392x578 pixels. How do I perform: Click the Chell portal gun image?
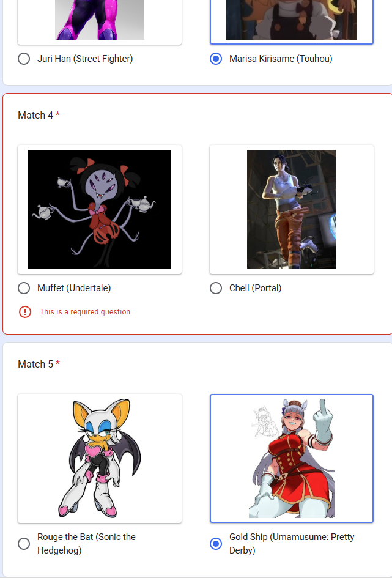click(x=292, y=209)
